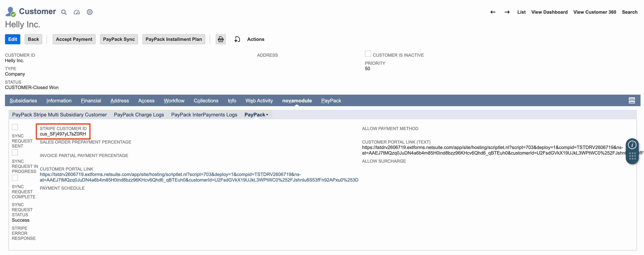The width and height of the screenshot is (644, 255).
Task: Expand the Actions menu
Action: point(255,39)
